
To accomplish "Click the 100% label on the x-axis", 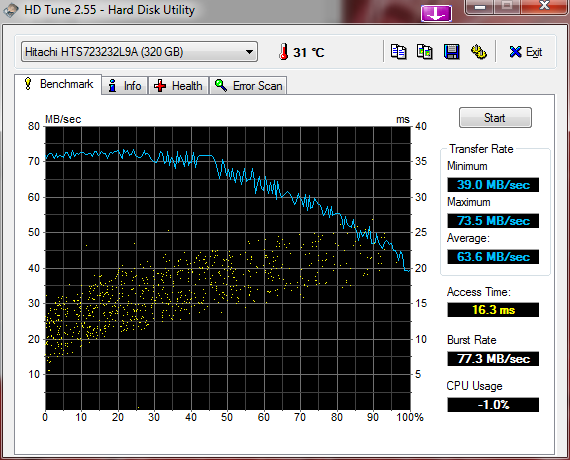I will (x=410, y=417).
